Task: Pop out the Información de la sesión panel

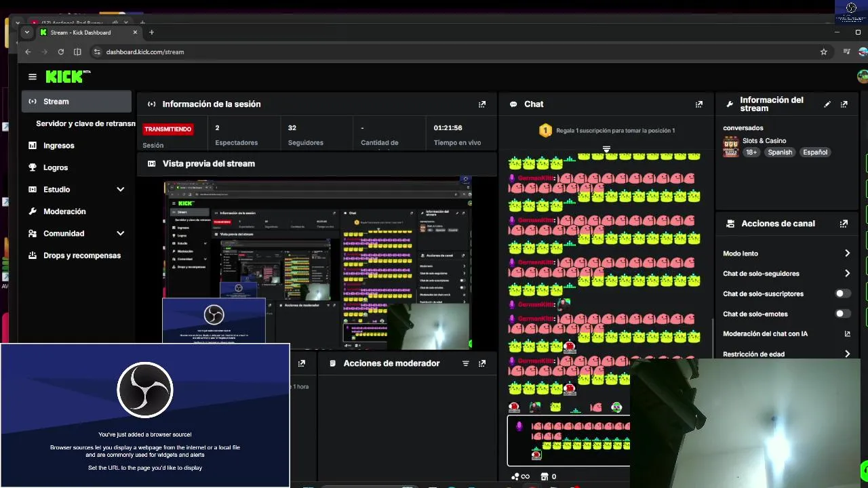Action: [x=482, y=104]
